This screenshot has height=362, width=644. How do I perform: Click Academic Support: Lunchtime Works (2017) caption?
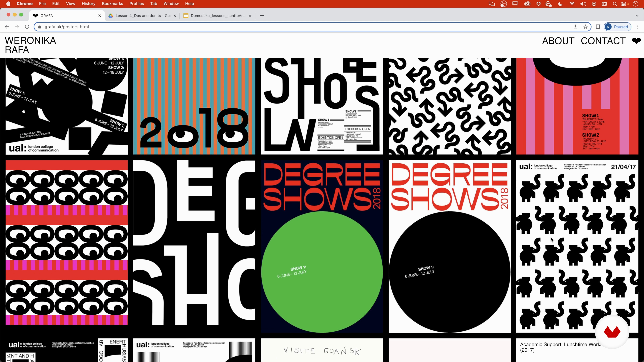coord(561,347)
